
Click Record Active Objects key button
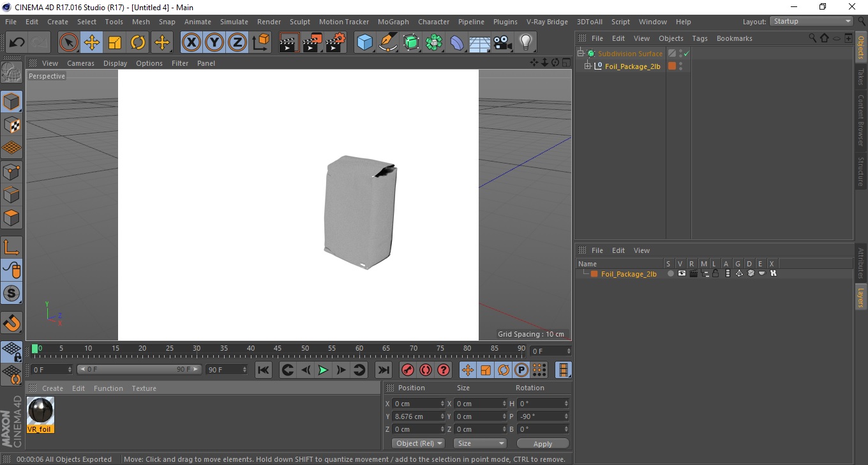click(x=407, y=370)
